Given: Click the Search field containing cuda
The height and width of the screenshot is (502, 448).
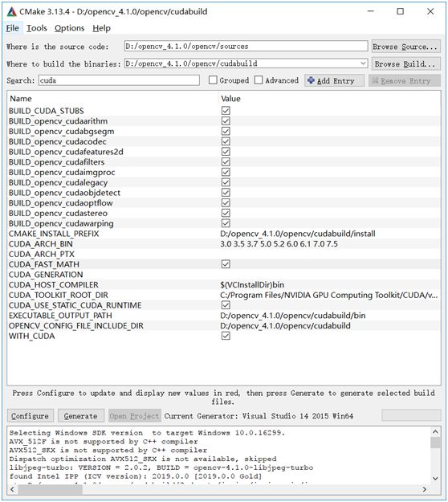Looking at the screenshot, I should point(119,80).
